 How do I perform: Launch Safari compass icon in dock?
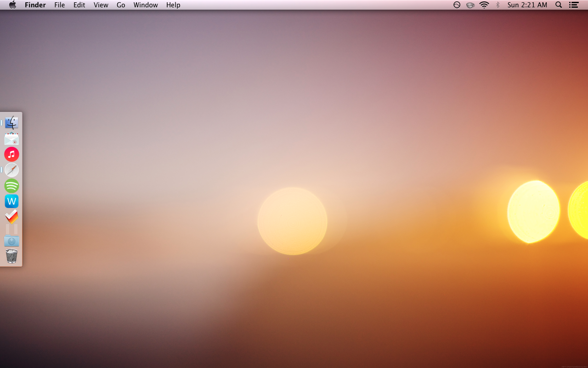click(11, 170)
